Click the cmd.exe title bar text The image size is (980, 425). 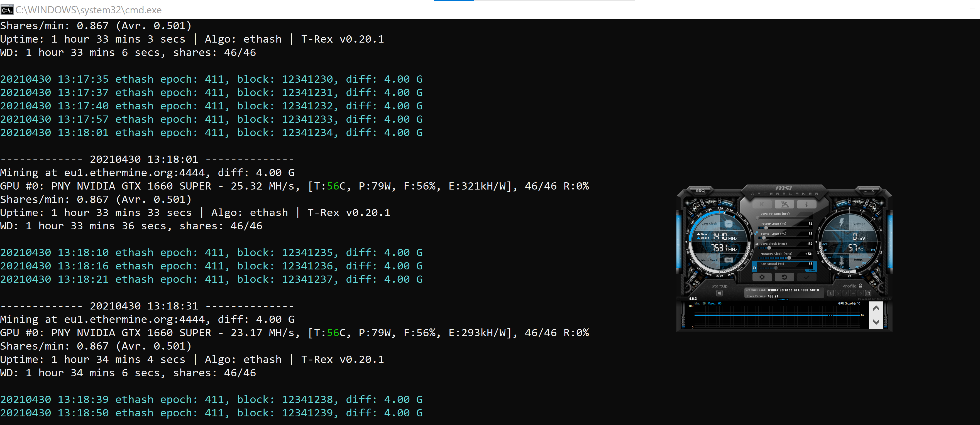point(88,9)
